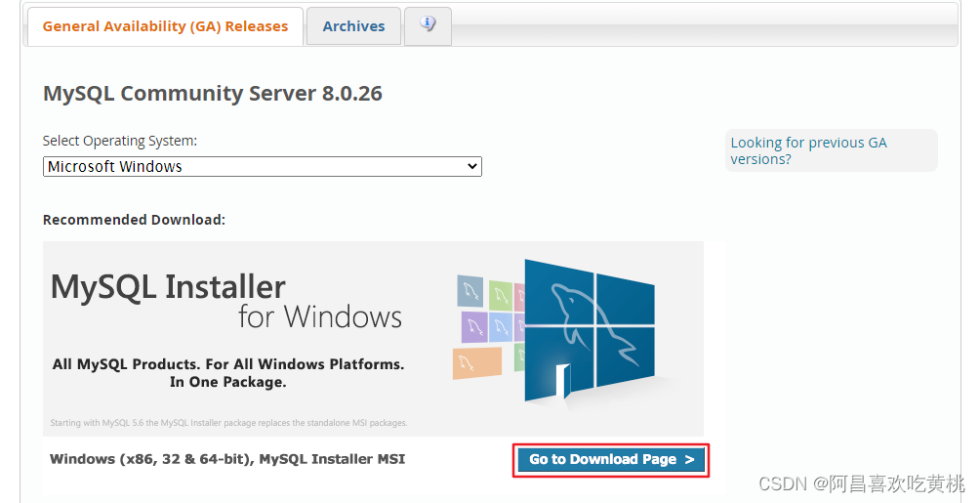The height and width of the screenshot is (503, 980).
Task: Click the 'Starting with MySQL 5.6' note
Action: pos(228,423)
